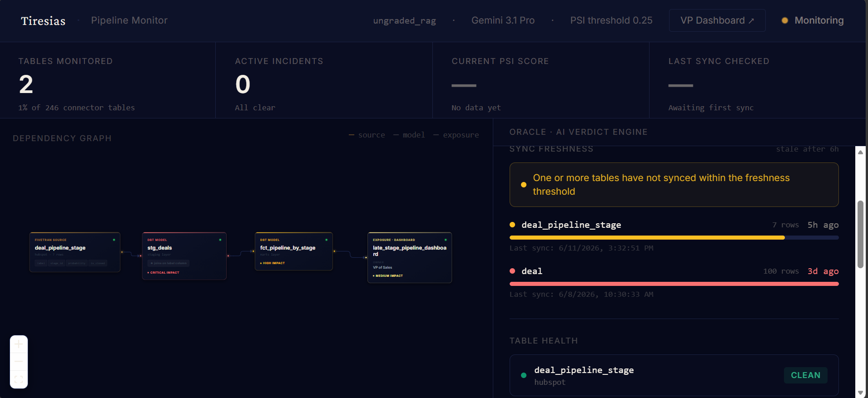Image resolution: width=868 pixels, height=398 pixels.
Task: Click the '3d ago' staleness value
Action: [x=823, y=271]
